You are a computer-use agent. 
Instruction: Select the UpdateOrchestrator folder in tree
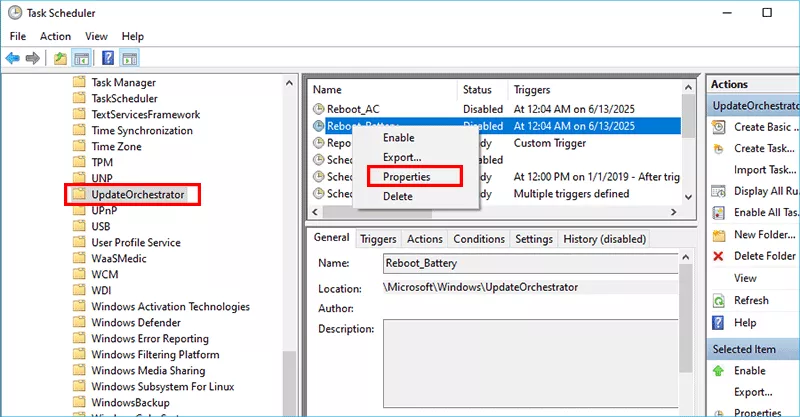pos(138,194)
